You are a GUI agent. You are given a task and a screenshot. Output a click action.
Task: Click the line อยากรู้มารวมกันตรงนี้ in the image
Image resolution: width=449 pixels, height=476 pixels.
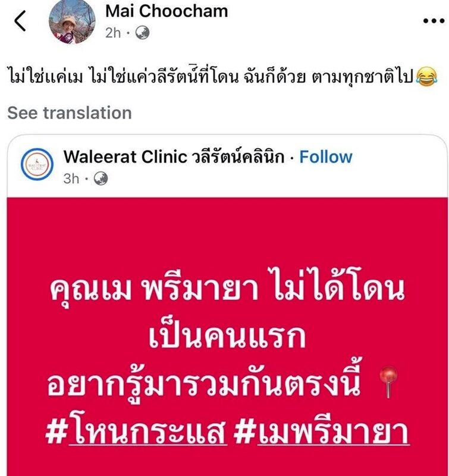click(204, 383)
